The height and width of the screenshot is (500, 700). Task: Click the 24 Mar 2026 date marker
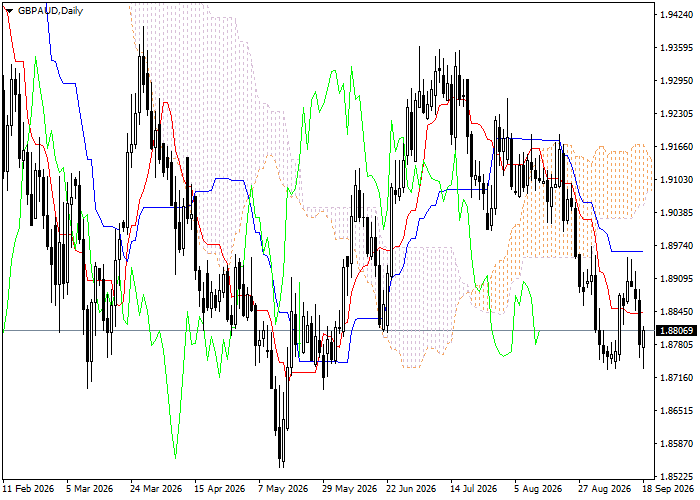click(x=156, y=489)
